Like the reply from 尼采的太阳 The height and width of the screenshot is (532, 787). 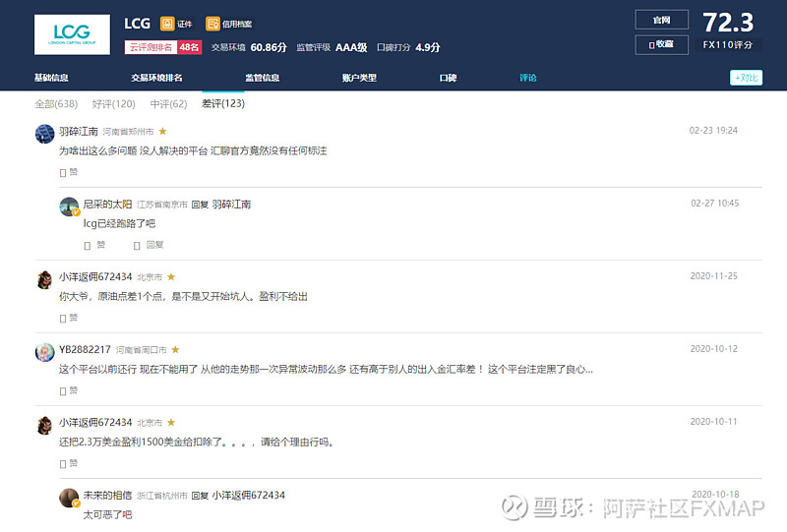[94, 245]
